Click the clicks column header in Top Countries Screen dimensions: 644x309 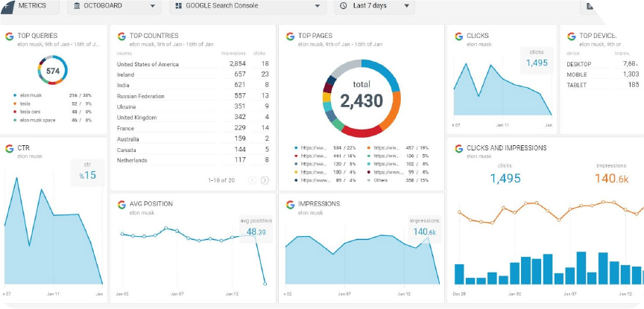pos(259,54)
